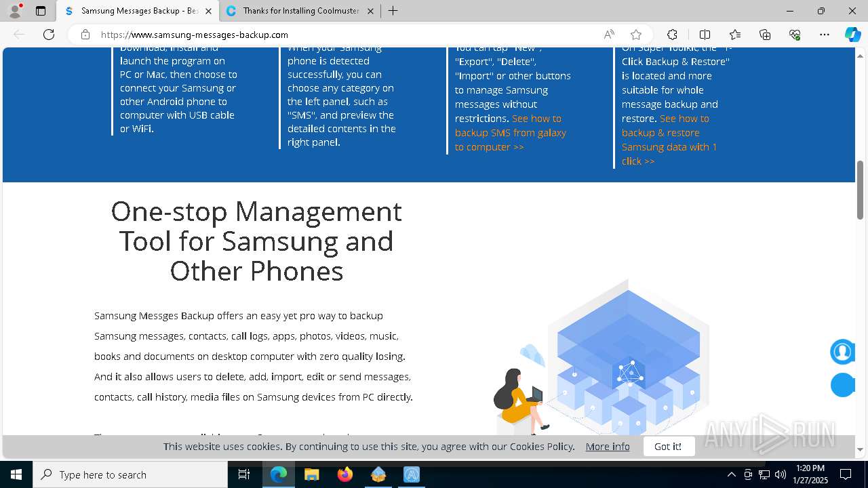Open the Favorites list

tap(735, 35)
